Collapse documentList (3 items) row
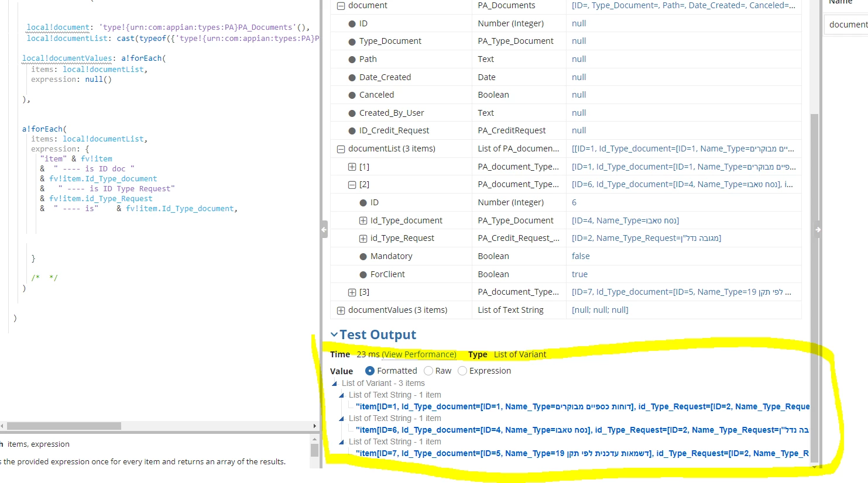The image size is (868, 483). pos(341,149)
